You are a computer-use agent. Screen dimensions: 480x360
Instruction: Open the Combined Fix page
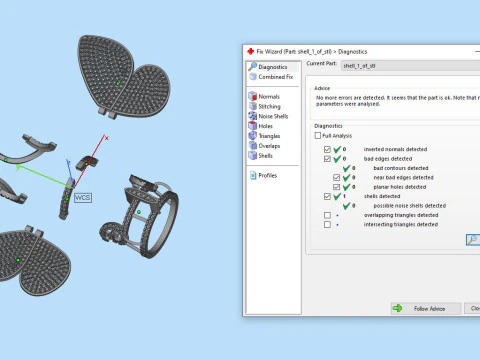tap(273, 77)
